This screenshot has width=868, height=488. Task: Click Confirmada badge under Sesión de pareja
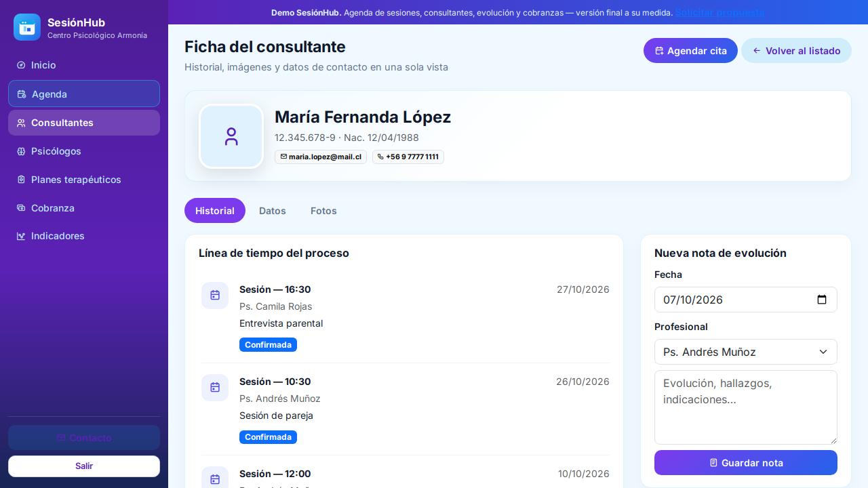[268, 437]
